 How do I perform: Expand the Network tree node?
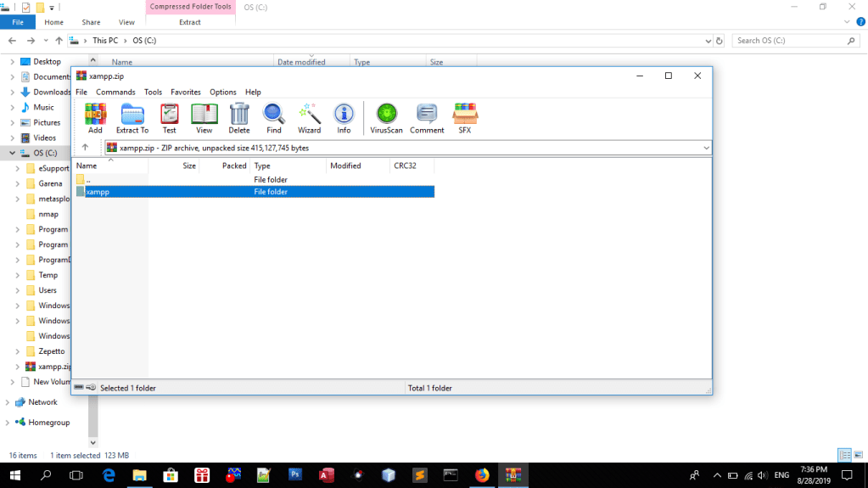click(x=8, y=402)
